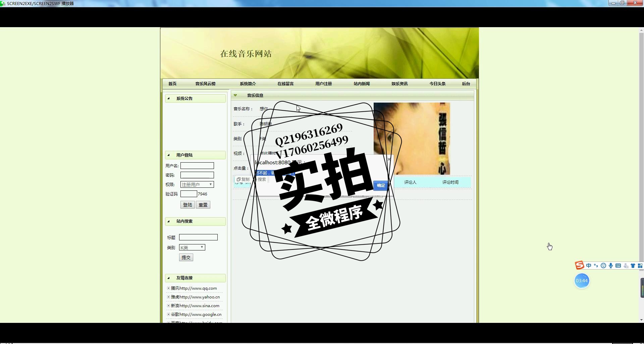Open 系统简介 navigation item
This screenshot has height=344, width=644.
click(x=248, y=84)
